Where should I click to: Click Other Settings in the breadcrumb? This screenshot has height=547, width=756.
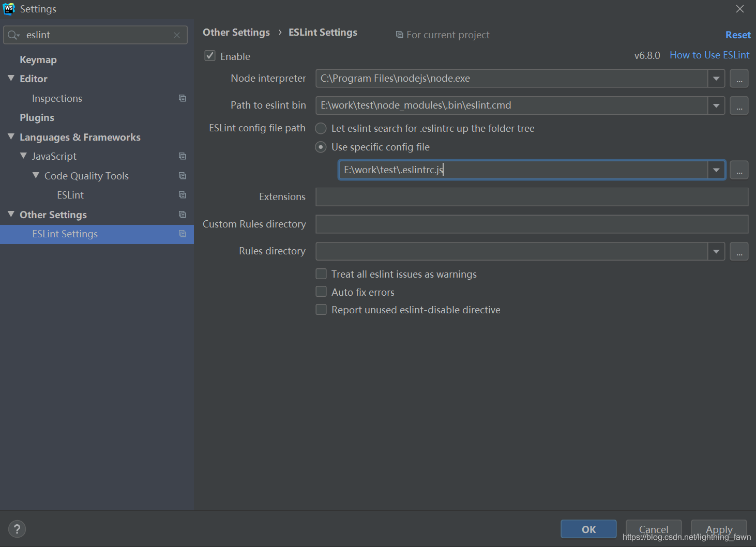pyautogui.click(x=236, y=32)
